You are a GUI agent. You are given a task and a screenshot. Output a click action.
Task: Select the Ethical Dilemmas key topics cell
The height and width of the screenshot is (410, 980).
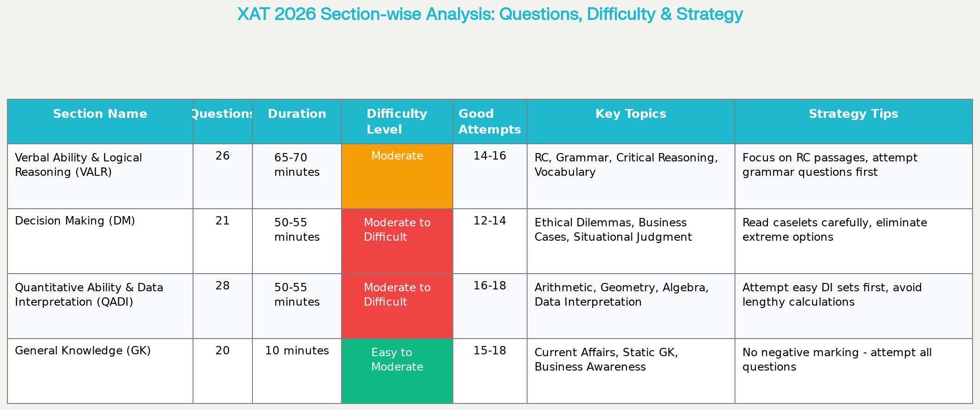pos(612,230)
